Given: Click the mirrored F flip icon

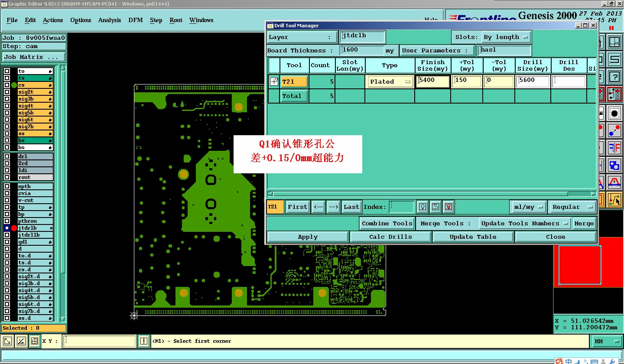Looking at the screenshot, I should tap(614, 148).
